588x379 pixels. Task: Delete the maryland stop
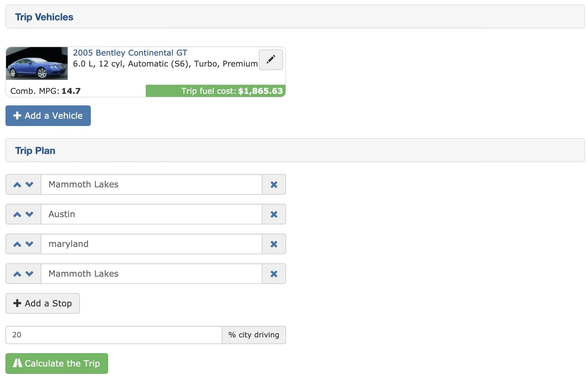(274, 244)
